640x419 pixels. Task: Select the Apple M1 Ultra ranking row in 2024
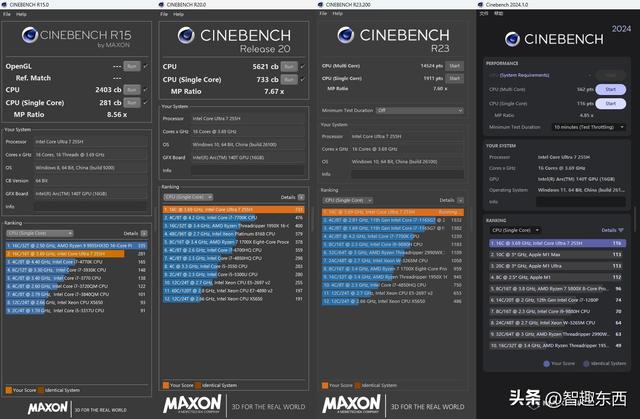(x=558, y=266)
